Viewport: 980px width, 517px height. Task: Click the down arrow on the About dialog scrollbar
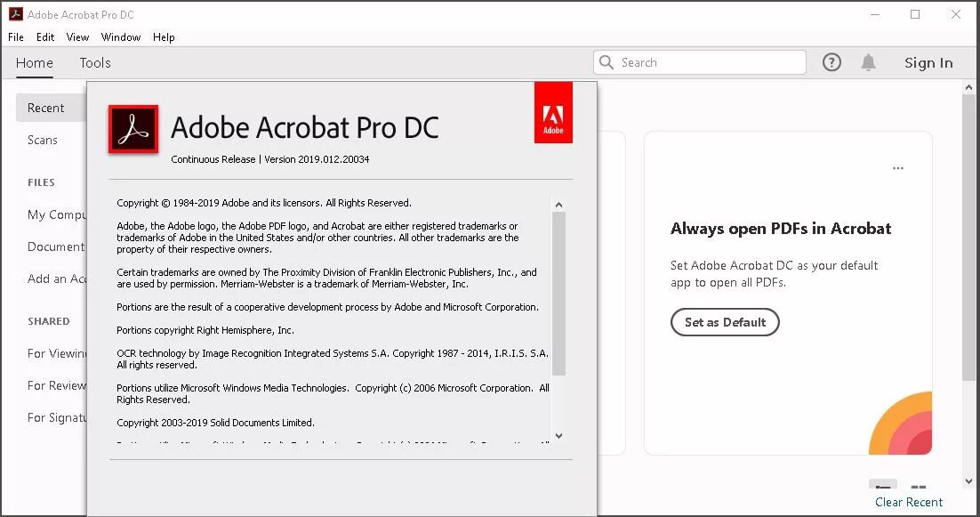click(558, 436)
